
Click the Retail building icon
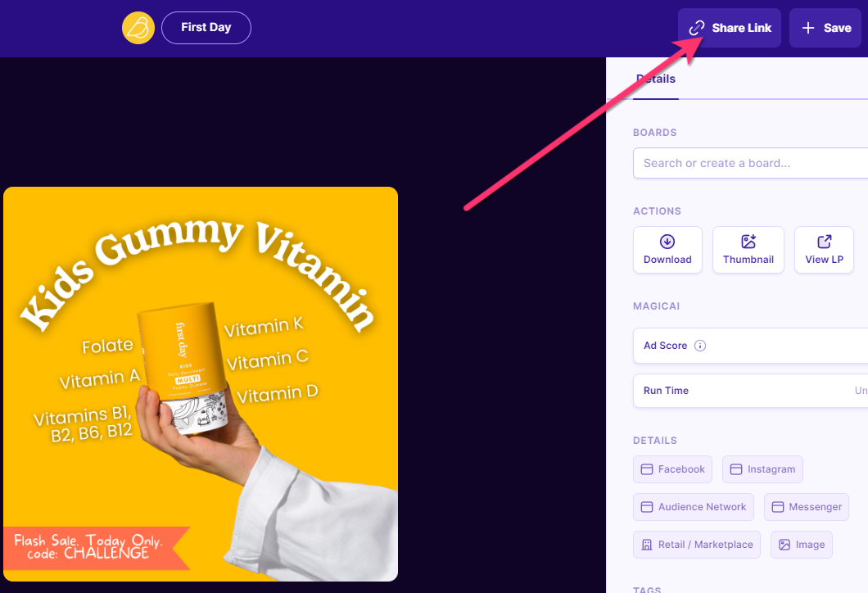647,545
